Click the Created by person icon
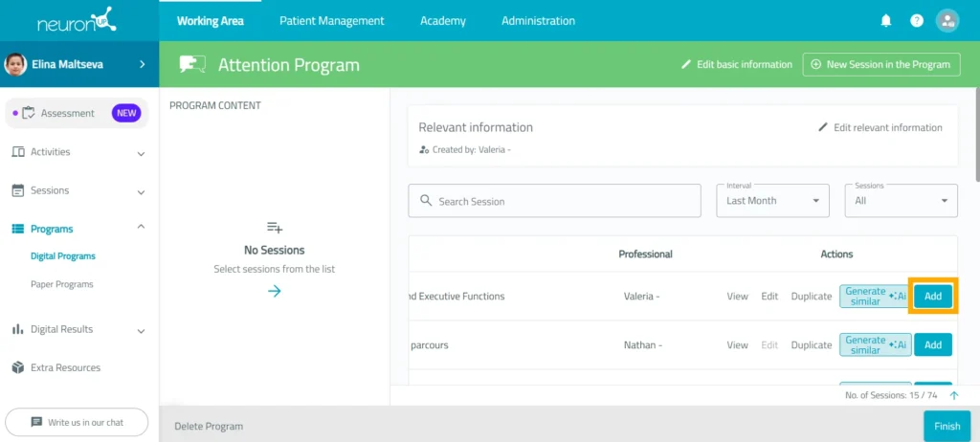The height and width of the screenshot is (442, 980). 424,150
